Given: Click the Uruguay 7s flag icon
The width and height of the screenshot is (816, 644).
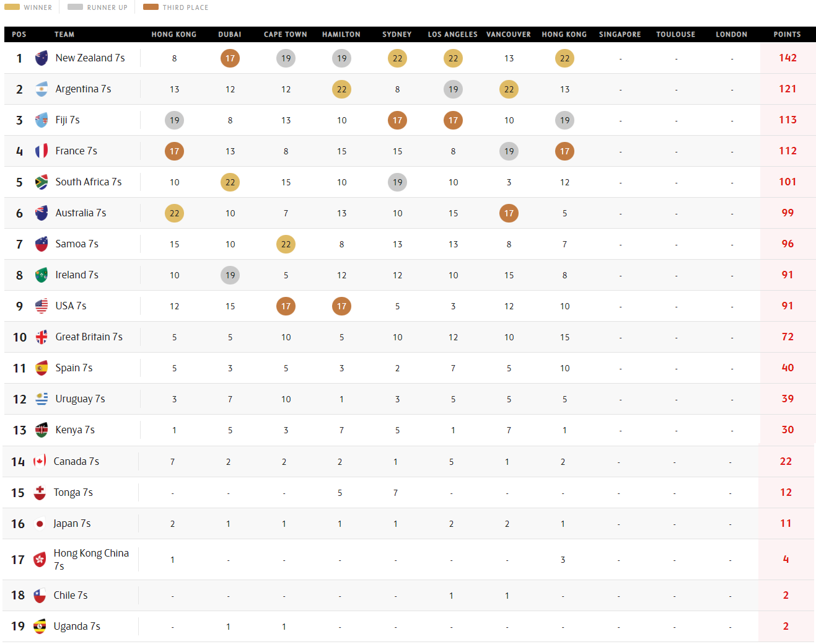Looking at the screenshot, I should pyautogui.click(x=42, y=399).
